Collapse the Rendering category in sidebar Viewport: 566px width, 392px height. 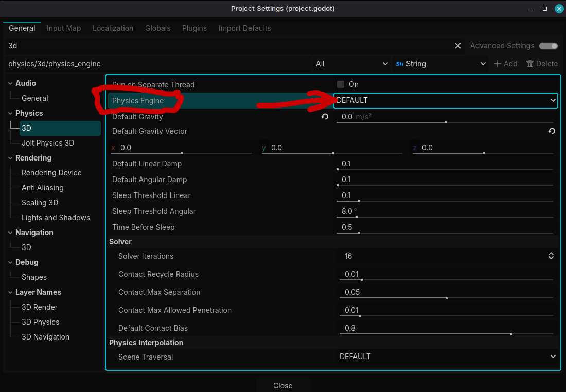point(11,158)
